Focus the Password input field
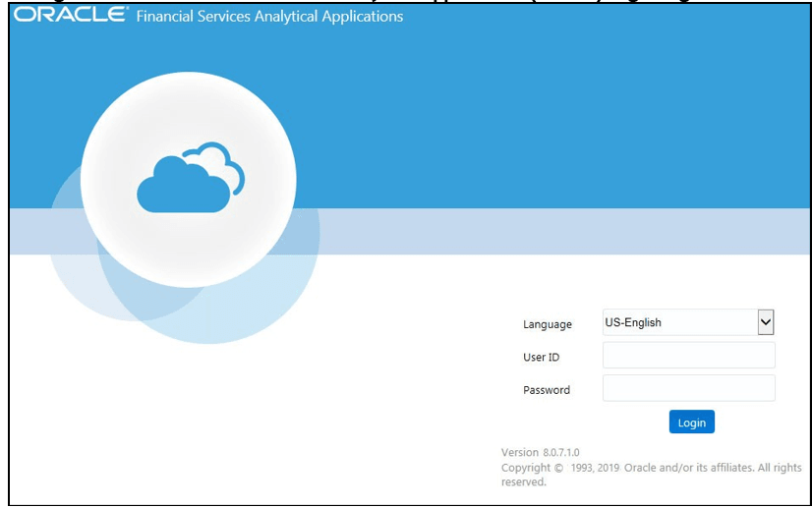This screenshot has height=508, width=812. coord(689,388)
